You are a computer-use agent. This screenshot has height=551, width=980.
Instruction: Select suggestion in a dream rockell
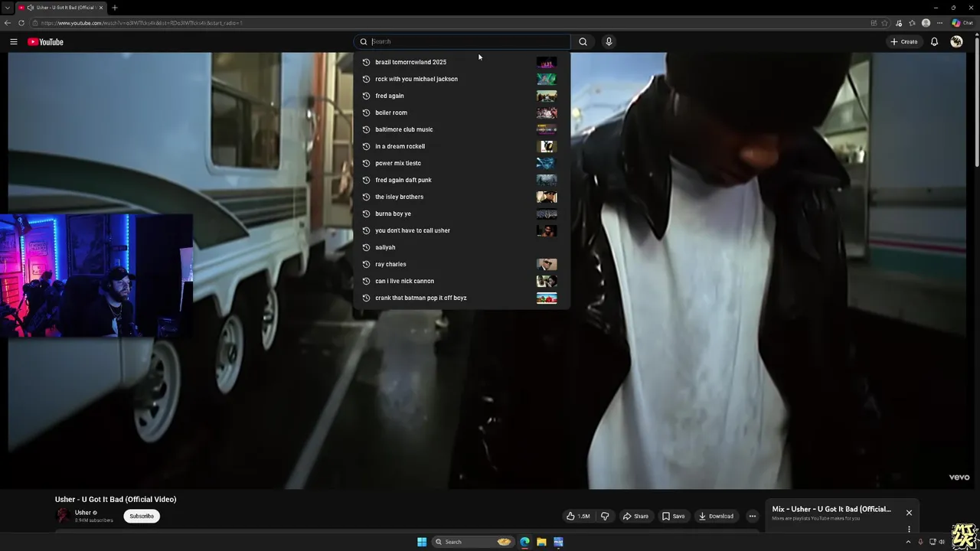(x=462, y=146)
